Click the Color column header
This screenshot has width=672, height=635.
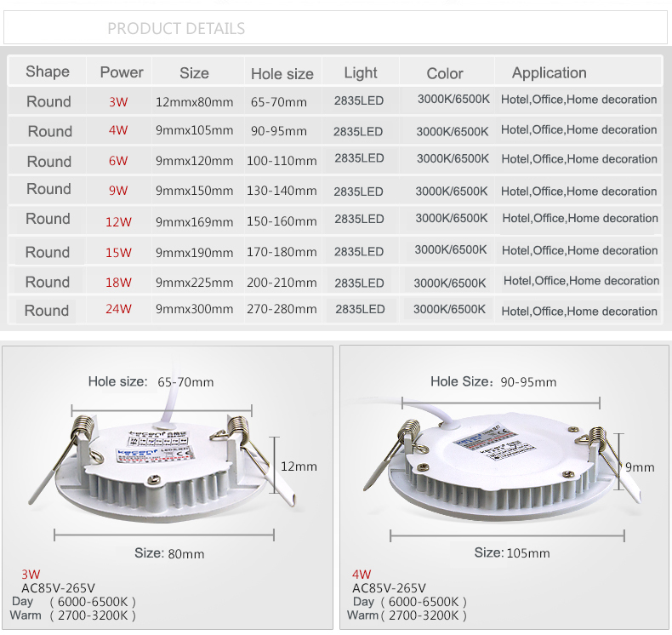[x=445, y=74]
